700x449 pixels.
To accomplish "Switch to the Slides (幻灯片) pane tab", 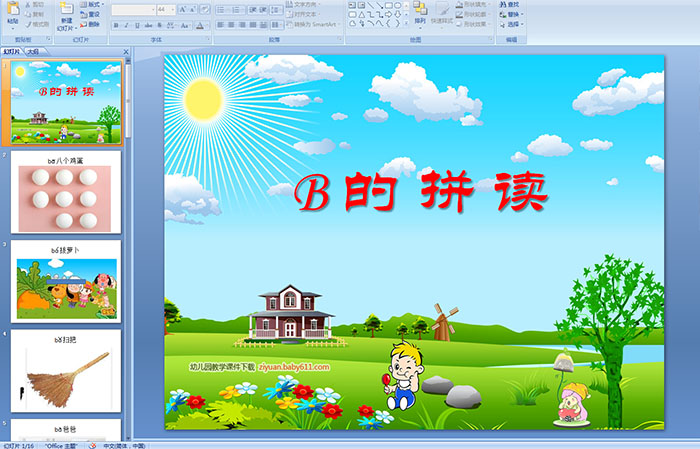I will (x=12, y=50).
